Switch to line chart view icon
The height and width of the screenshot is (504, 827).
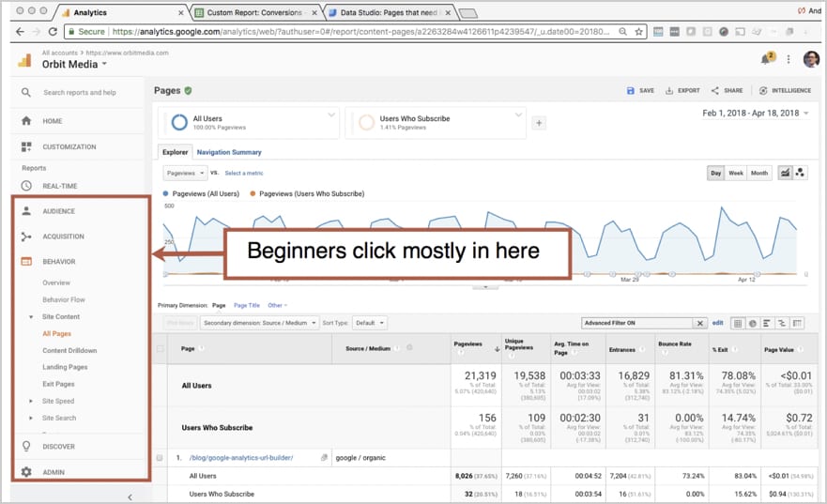click(786, 173)
